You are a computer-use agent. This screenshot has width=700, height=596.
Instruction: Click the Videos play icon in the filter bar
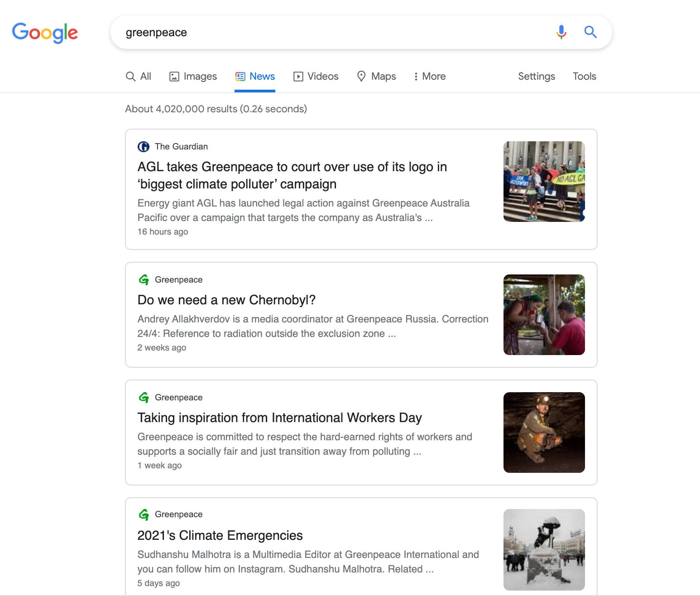point(298,76)
